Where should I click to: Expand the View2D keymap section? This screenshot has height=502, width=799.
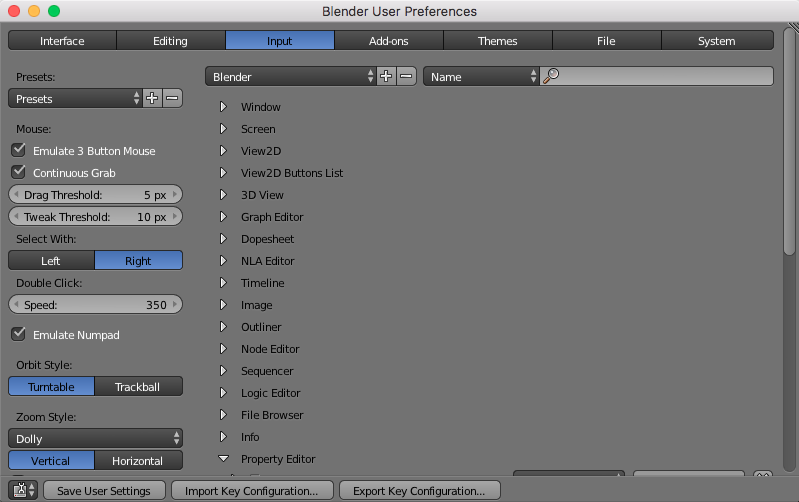point(223,150)
